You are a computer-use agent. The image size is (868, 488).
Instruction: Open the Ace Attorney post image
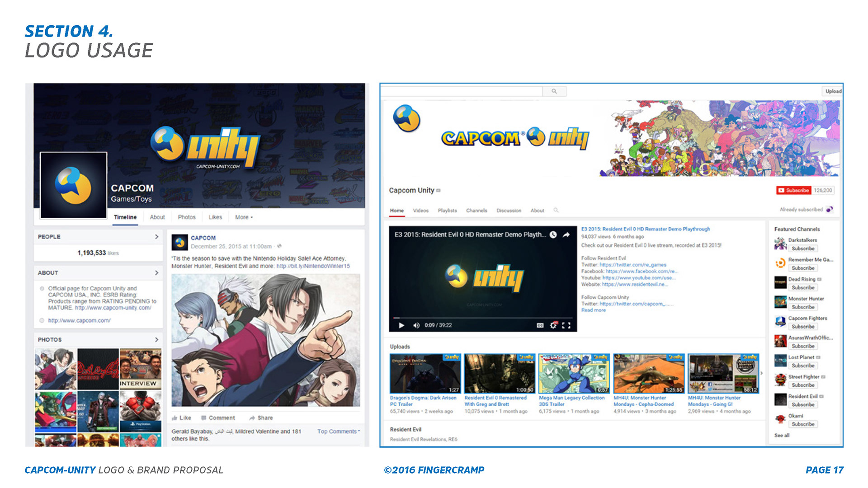pos(266,340)
